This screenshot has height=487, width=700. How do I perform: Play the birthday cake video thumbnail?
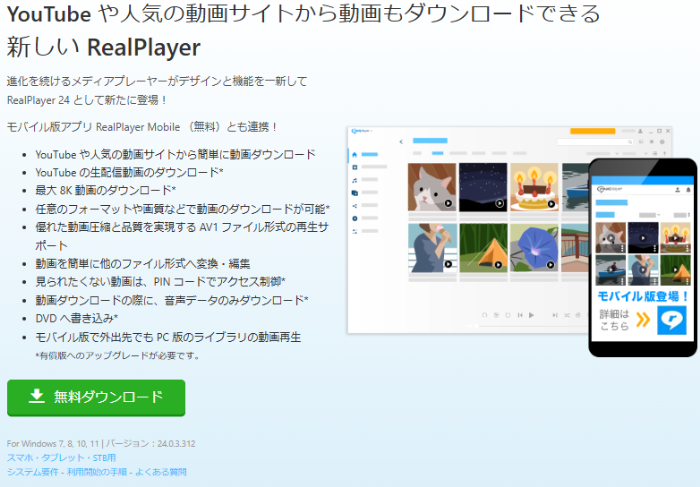tap(534, 187)
